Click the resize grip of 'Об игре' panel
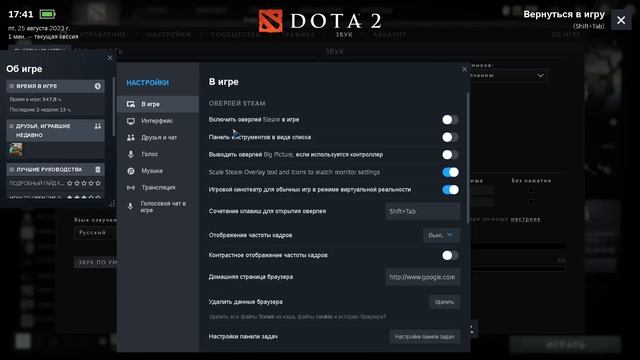This screenshot has width=640, height=360. (x=112, y=203)
